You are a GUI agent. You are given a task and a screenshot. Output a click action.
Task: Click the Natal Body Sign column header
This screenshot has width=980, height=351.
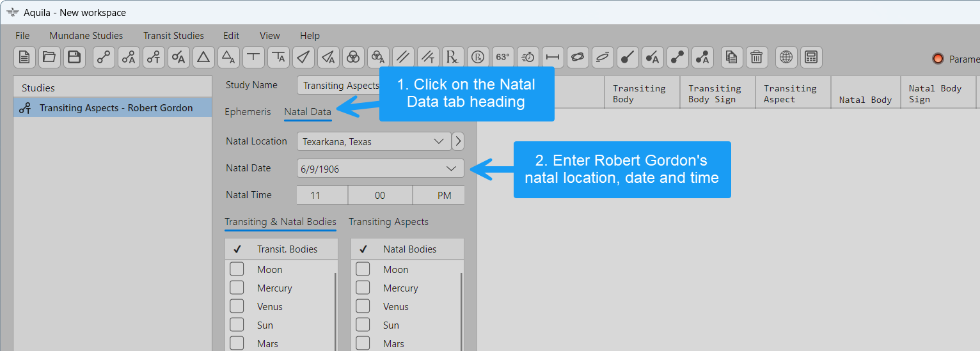938,93
